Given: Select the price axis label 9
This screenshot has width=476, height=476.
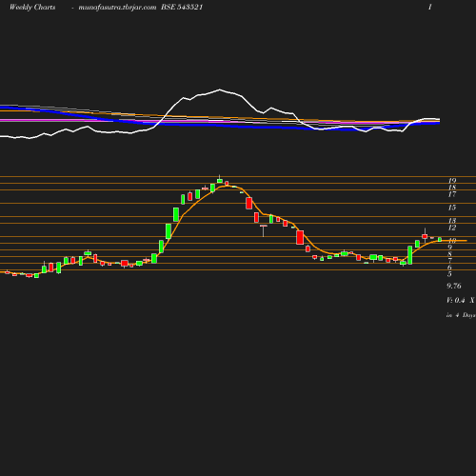Looking at the screenshot, I should [x=450, y=248].
